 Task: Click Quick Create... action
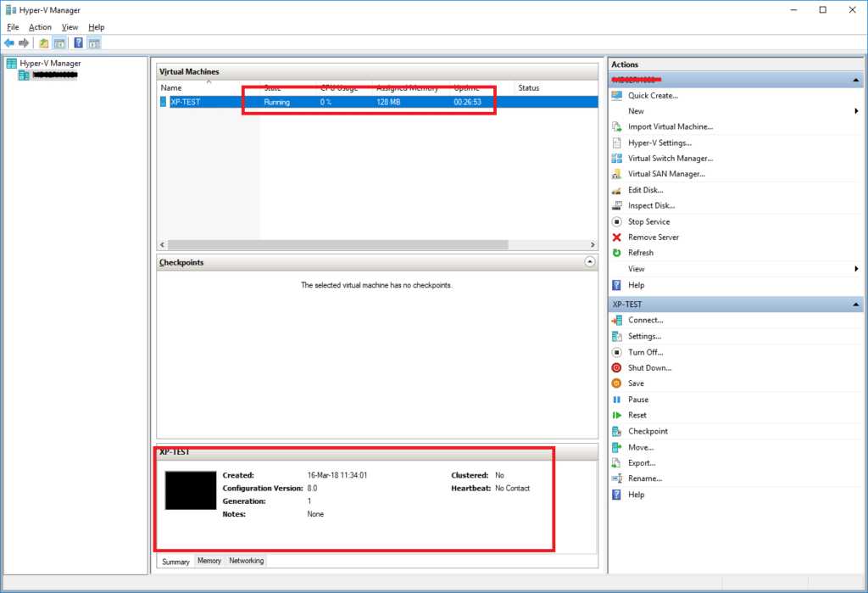pos(653,95)
